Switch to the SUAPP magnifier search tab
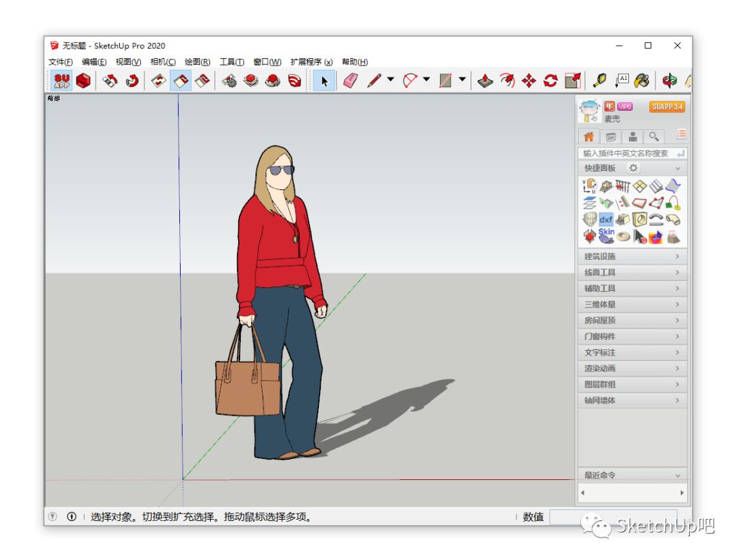The height and width of the screenshot is (560, 739). (x=654, y=137)
